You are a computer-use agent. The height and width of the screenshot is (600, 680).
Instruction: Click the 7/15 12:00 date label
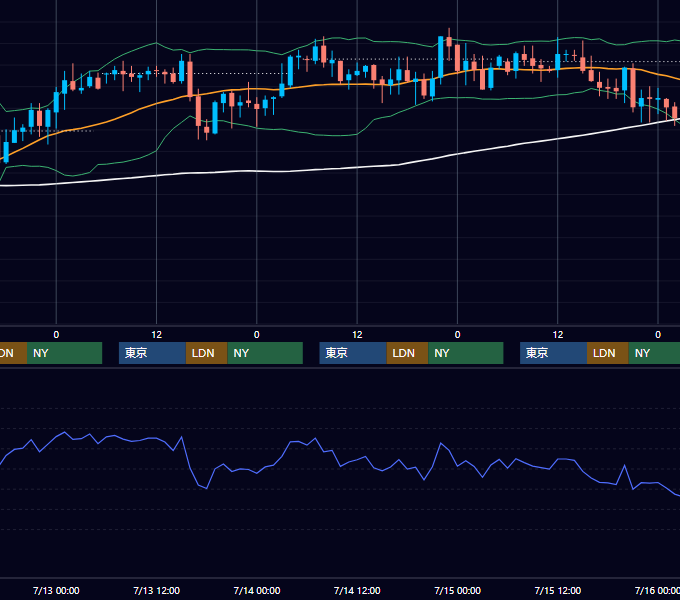(558, 590)
